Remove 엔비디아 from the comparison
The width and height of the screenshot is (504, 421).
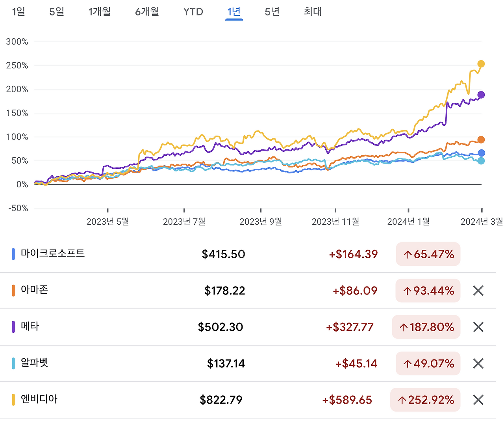[478, 400]
